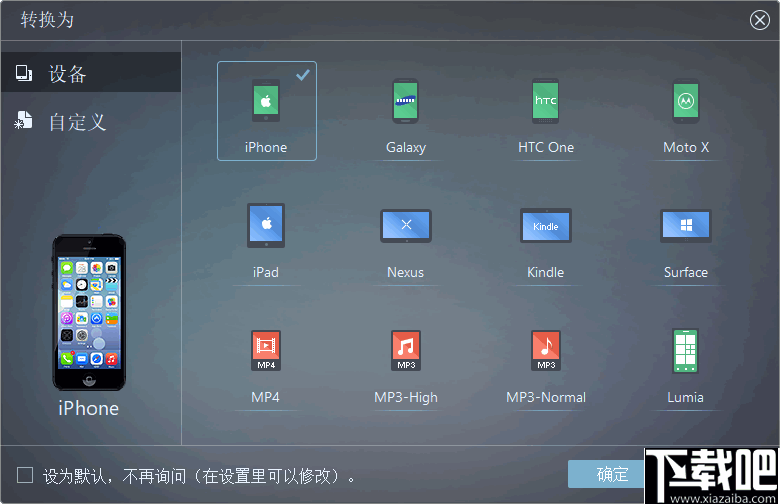This screenshot has width=780, height=504.
Task: Click the MP3-Normal label text
Action: (546, 397)
